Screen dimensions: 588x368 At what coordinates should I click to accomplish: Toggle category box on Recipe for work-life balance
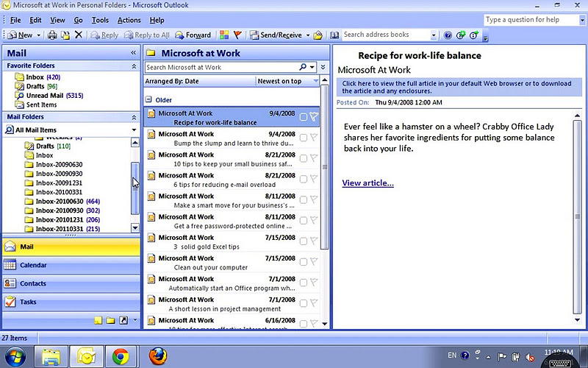(304, 117)
